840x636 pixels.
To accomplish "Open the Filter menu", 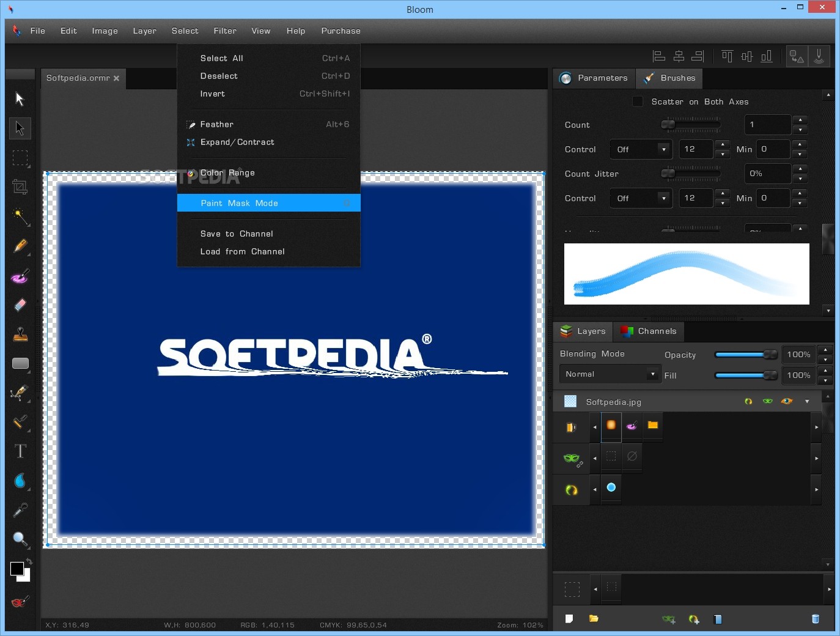I will point(225,31).
